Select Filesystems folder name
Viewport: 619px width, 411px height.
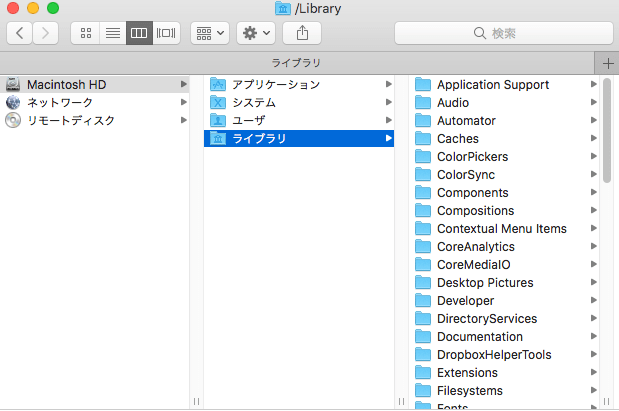tap(470, 390)
